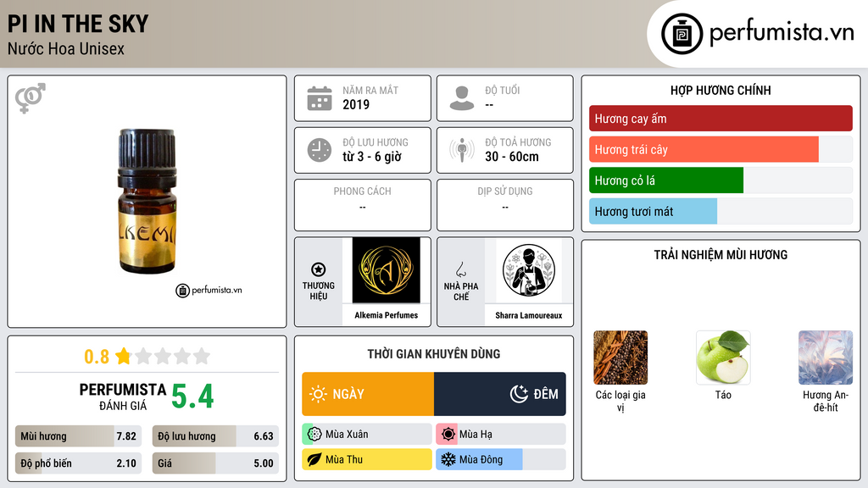868x488 pixels.
Task: Click the moon icon beside Đêm
Action: [x=519, y=394]
